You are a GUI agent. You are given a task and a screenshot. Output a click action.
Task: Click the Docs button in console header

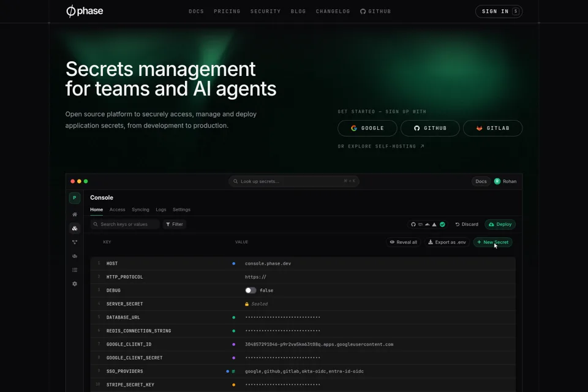pos(481,181)
